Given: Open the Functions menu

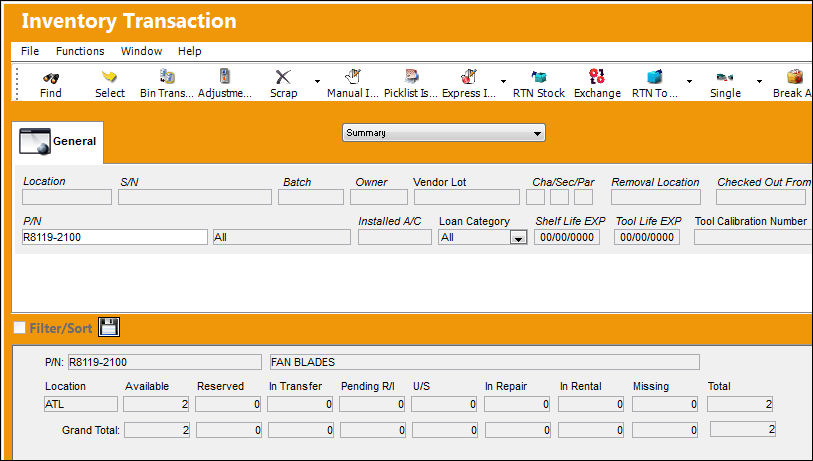Looking at the screenshot, I should (x=80, y=51).
